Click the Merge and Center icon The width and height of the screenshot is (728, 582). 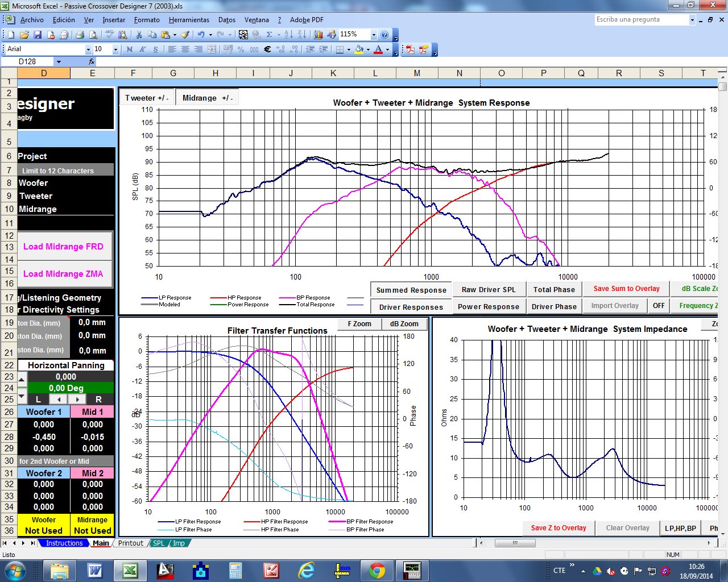coord(212,49)
